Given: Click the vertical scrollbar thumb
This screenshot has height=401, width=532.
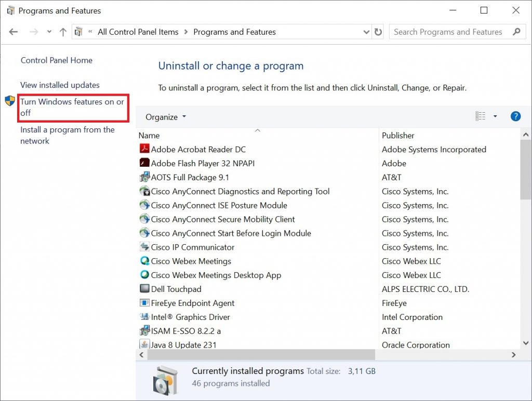Looking at the screenshot, I should [526, 169].
